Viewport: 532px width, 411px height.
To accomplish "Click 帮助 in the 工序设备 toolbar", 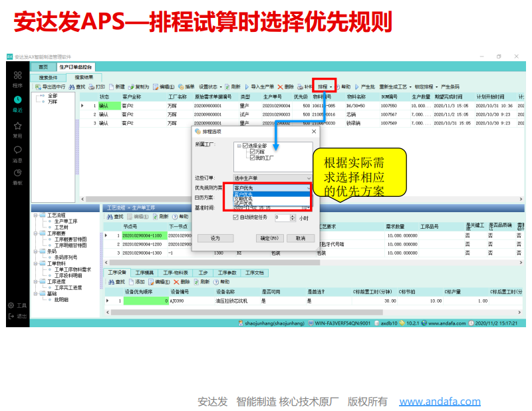I will [x=221, y=282].
